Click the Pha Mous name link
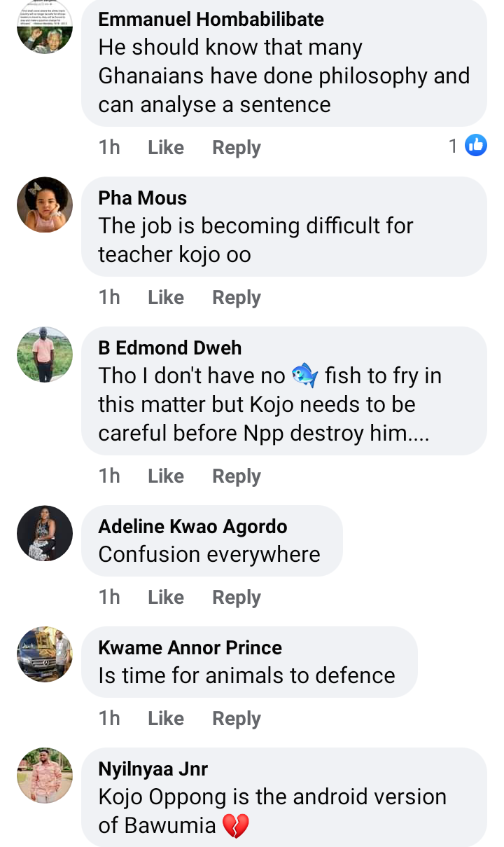Viewport: 504px width, 847px height. tap(143, 198)
